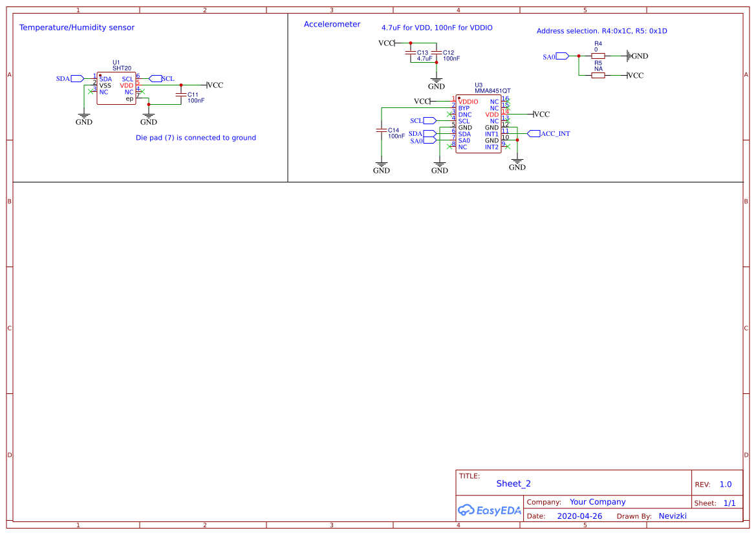Click the 'NA' value label of R5
Viewport: 756px width, 535px height.
click(598, 69)
